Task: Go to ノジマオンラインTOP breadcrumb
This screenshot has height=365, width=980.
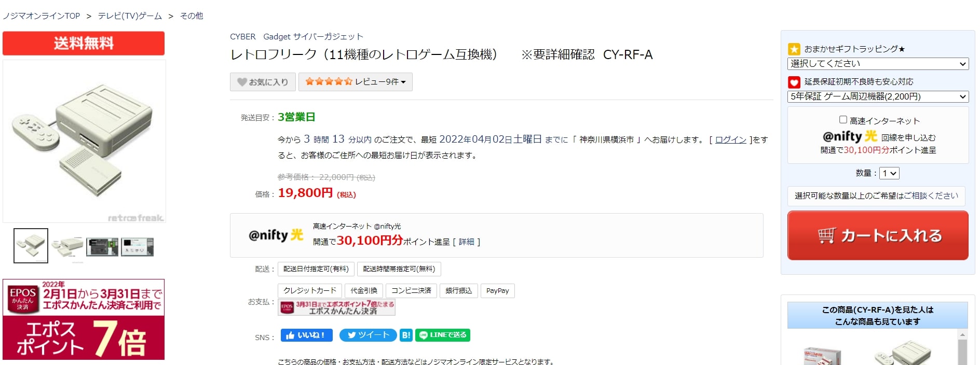Action: (42, 16)
